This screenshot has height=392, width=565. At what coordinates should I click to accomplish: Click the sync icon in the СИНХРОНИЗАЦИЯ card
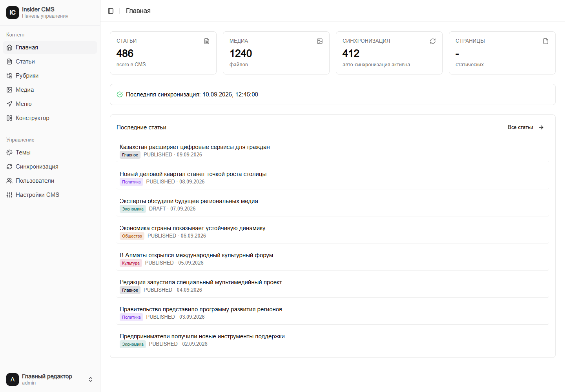tap(433, 41)
